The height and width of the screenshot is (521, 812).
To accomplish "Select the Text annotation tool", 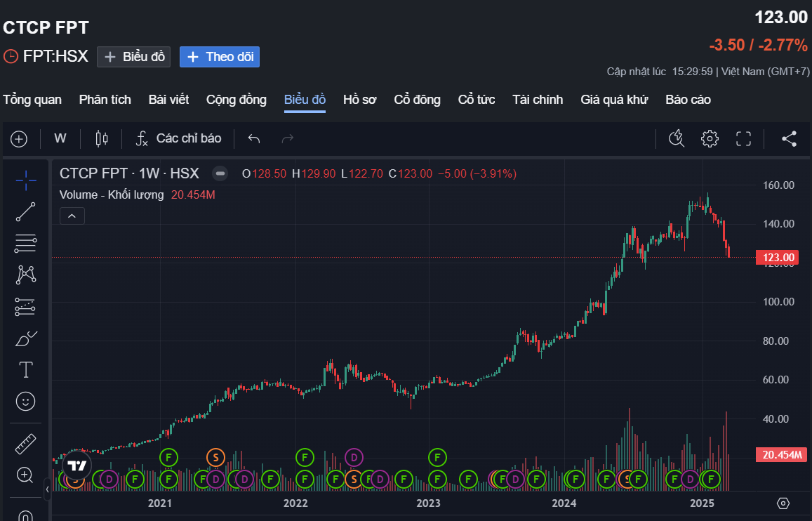I will [x=26, y=369].
